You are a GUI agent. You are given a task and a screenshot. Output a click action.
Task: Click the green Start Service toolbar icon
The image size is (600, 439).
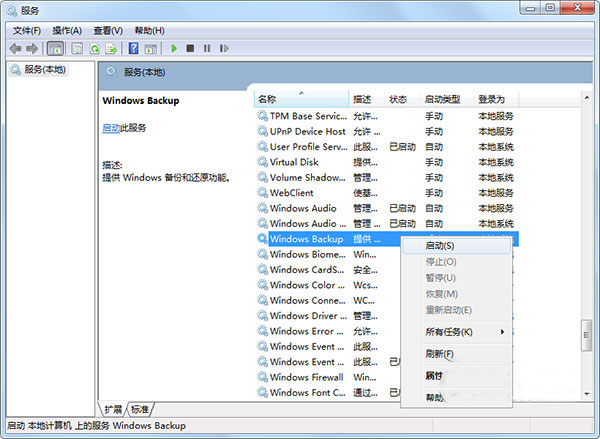[174, 48]
